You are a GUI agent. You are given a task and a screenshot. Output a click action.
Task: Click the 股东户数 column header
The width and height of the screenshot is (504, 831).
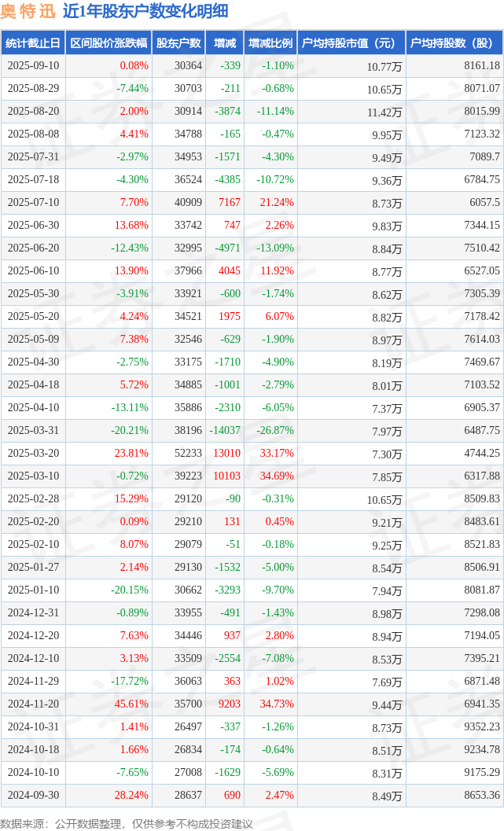pos(178,43)
